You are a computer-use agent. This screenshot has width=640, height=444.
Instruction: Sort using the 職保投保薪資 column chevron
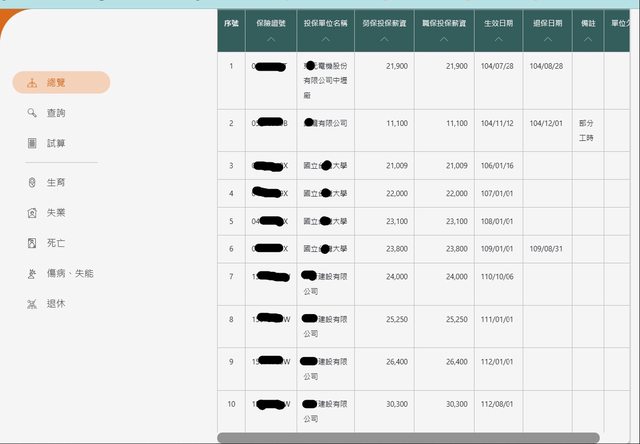(443, 40)
